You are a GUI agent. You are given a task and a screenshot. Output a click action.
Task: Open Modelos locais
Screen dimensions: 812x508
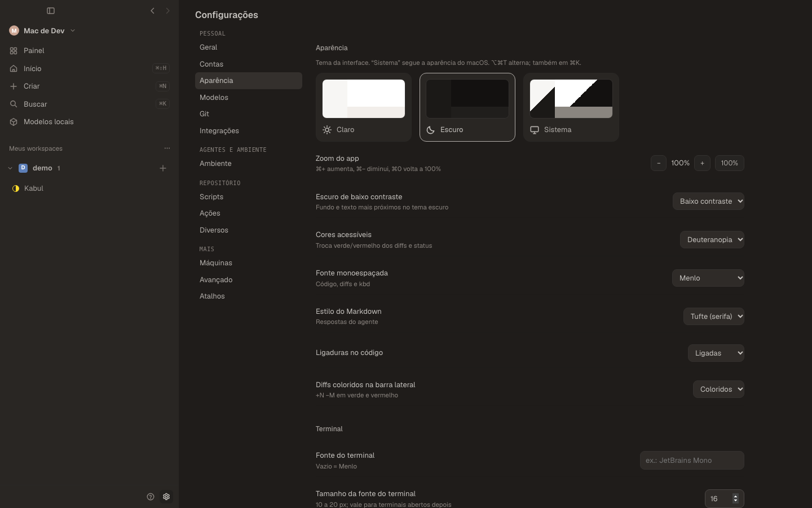89,122
